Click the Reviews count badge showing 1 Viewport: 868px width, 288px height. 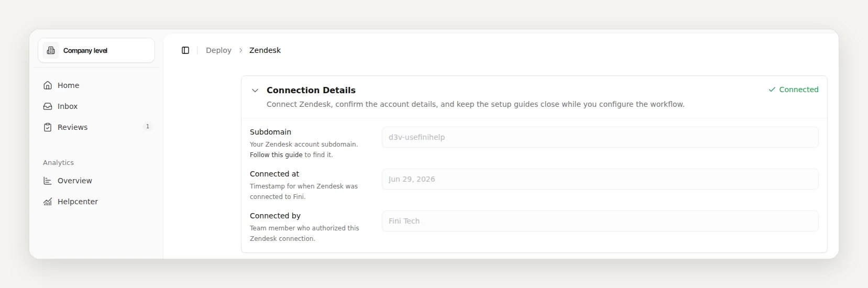[x=147, y=127]
